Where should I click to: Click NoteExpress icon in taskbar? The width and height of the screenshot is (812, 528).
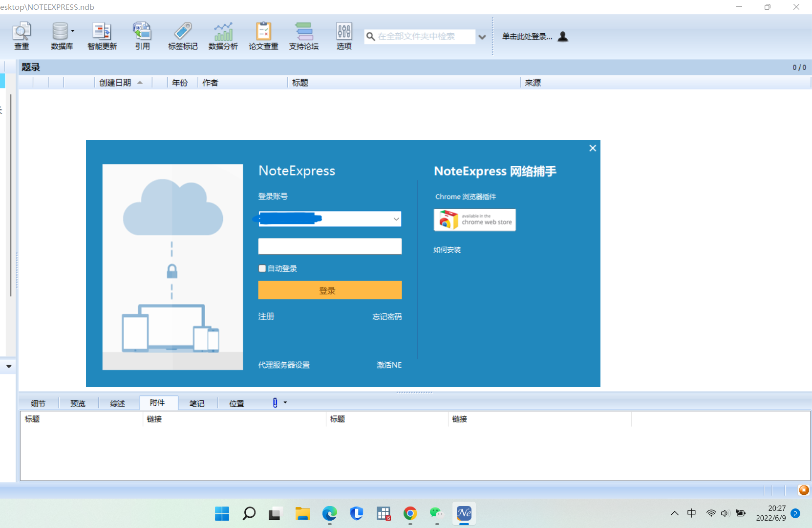(x=464, y=513)
